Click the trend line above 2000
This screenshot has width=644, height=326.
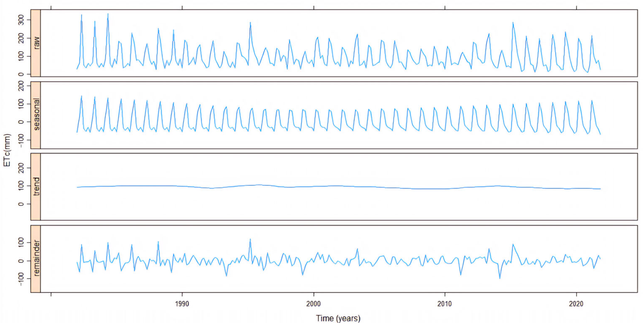313,186
